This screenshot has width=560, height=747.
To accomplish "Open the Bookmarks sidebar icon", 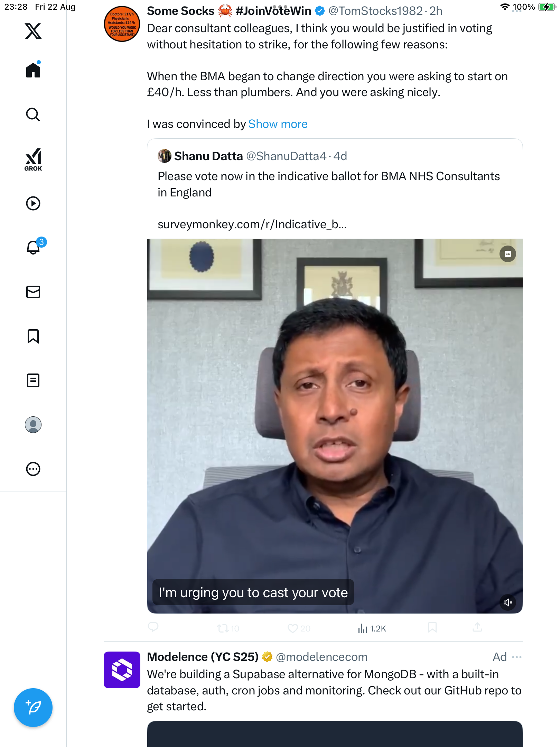I will [x=33, y=336].
